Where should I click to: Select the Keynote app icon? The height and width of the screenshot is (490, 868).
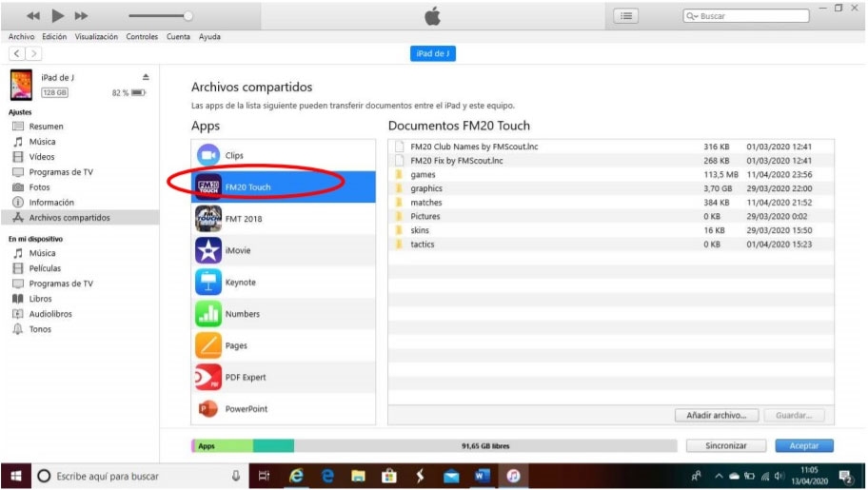207,283
